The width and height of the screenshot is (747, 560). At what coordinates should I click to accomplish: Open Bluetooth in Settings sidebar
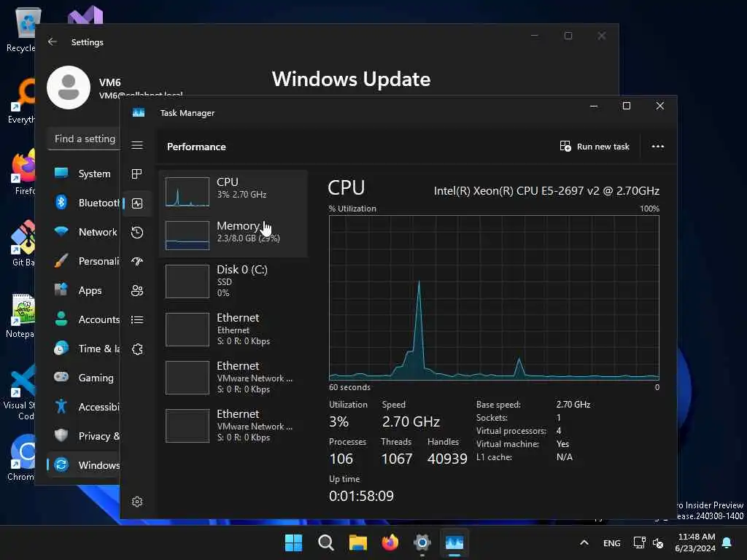pyautogui.click(x=84, y=203)
